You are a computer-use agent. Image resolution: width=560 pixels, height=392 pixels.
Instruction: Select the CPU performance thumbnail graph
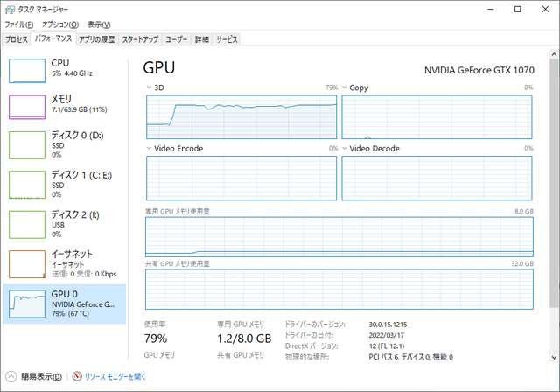[26, 70]
